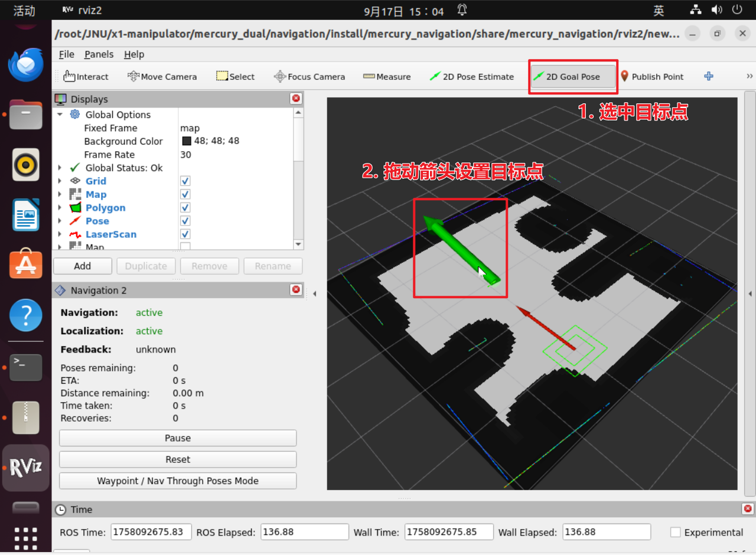Expand the Grid display node
This screenshot has width=756, height=555.
pyautogui.click(x=60, y=181)
